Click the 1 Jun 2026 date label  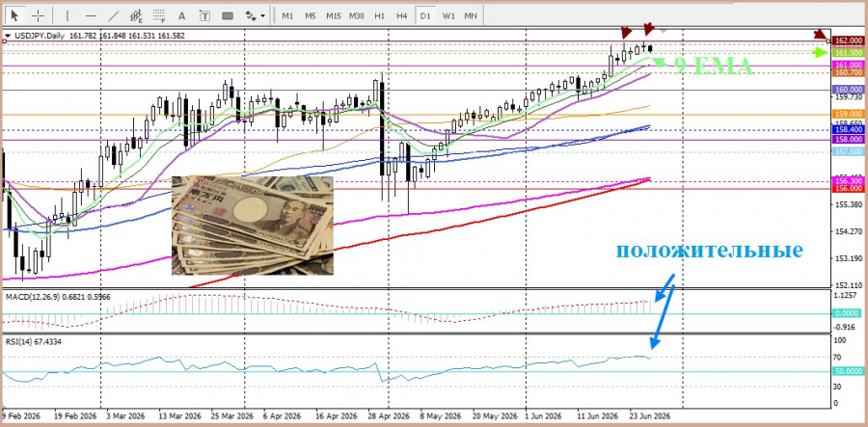[x=543, y=415]
